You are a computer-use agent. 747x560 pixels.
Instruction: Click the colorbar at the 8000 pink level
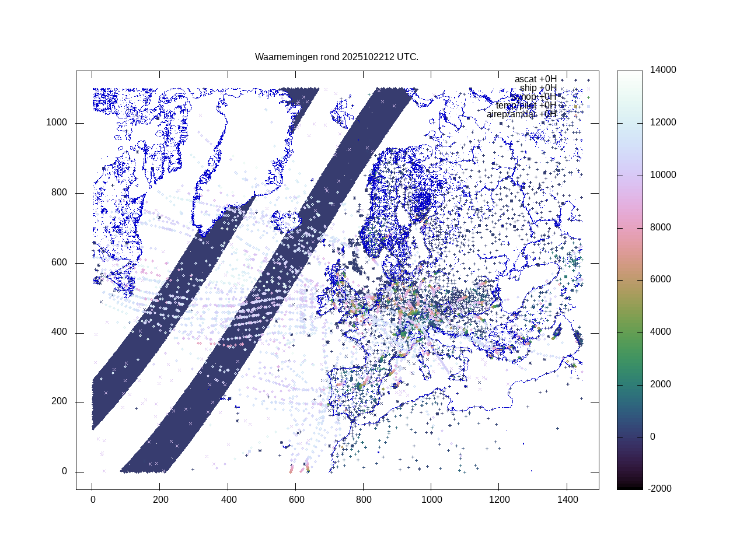coord(630,228)
